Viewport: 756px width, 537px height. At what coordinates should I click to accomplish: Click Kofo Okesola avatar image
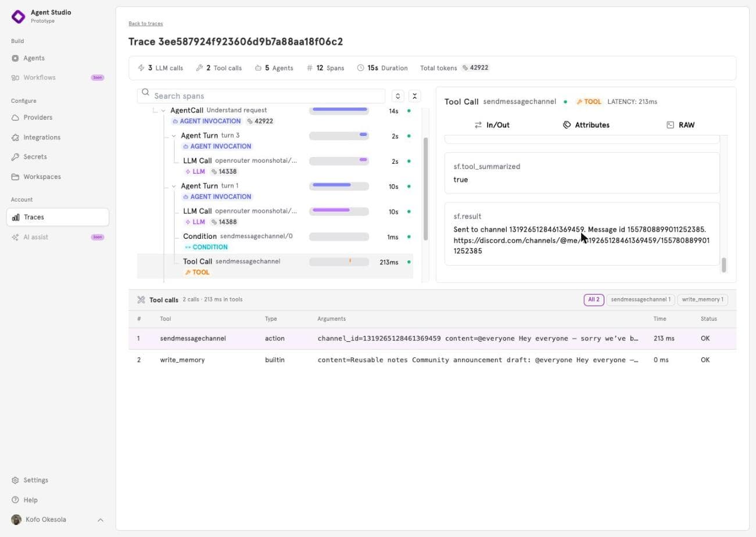[16, 520]
